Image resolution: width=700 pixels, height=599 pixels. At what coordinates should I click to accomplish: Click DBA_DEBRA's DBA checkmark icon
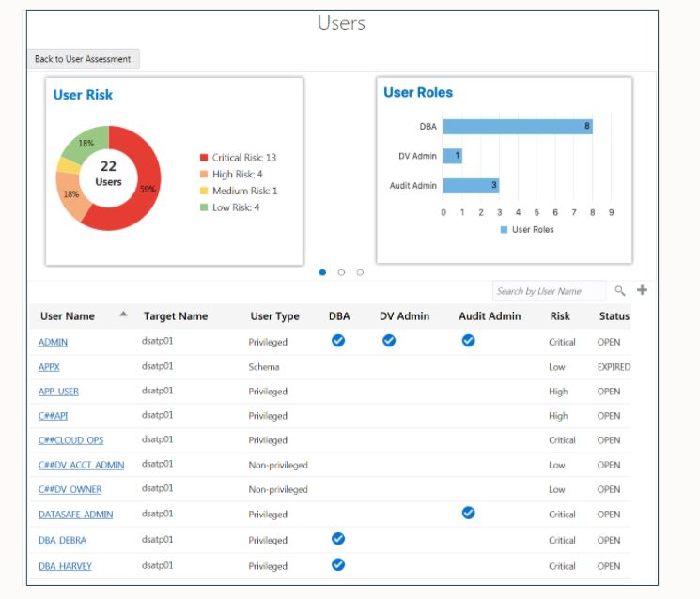pos(338,539)
